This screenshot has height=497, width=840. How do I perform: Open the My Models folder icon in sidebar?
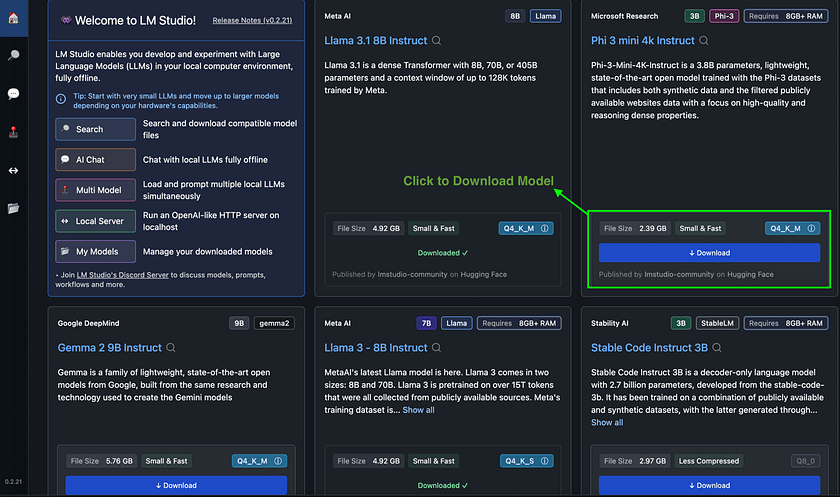pyautogui.click(x=13, y=208)
